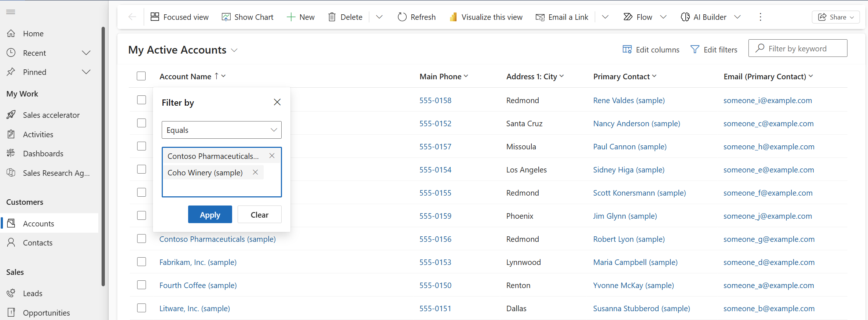Click the Show Chart icon
The image size is (868, 320).
coord(226,17)
